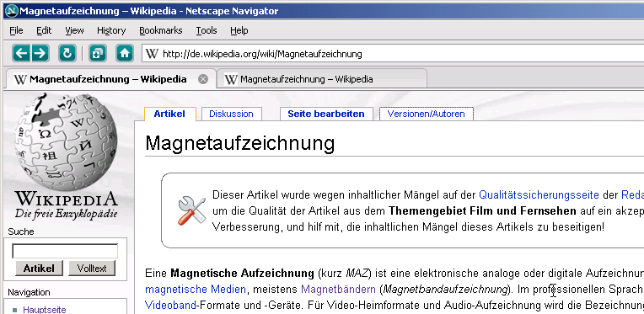Click the Navigation sidebar heading
This screenshot has height=314, width=644.
click(x=29, y=292)
